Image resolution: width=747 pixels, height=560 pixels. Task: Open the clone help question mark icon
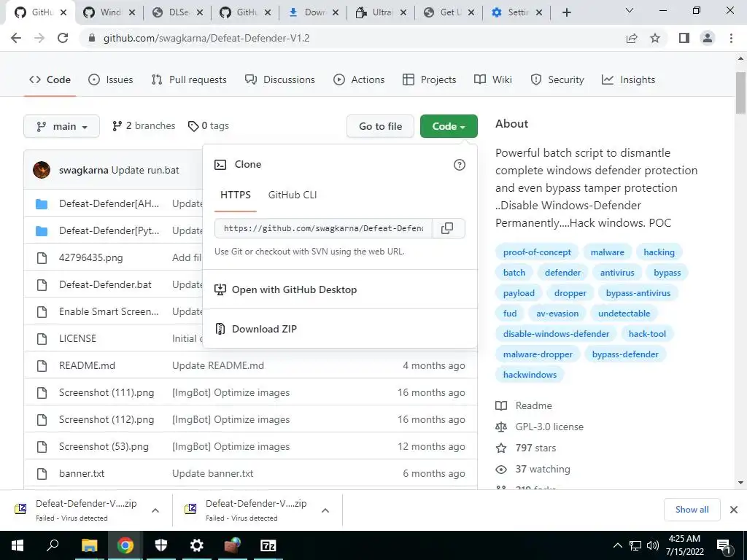tap(460, 165)
